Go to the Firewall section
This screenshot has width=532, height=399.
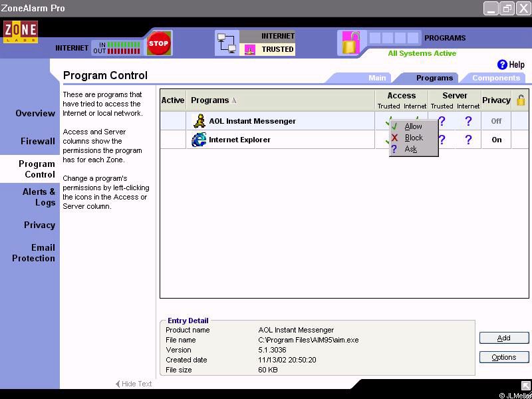[38, 141]
